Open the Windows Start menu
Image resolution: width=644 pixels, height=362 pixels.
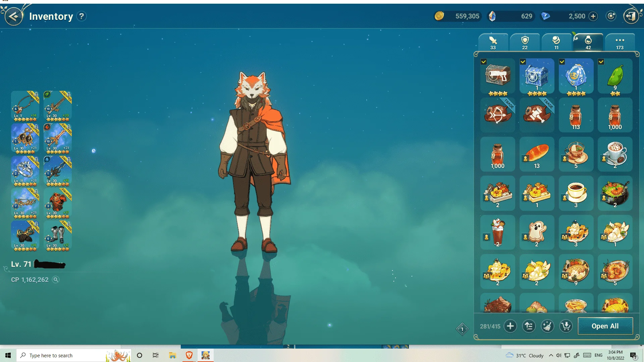click(x=8, y=355)
